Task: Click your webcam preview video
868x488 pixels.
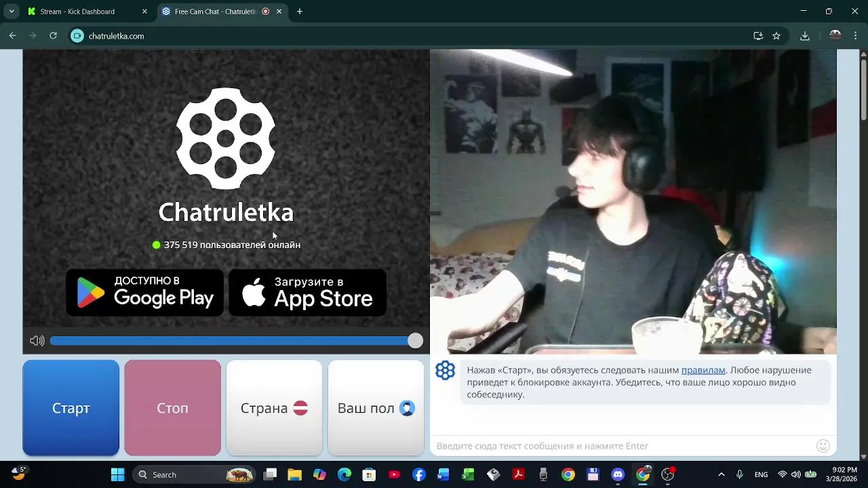Action: pos(633,201)
